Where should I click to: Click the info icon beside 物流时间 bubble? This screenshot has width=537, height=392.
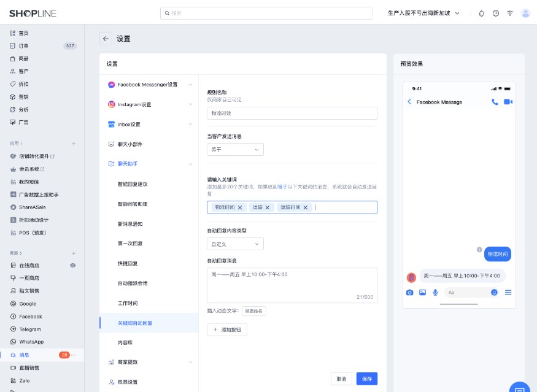point(479,250)
